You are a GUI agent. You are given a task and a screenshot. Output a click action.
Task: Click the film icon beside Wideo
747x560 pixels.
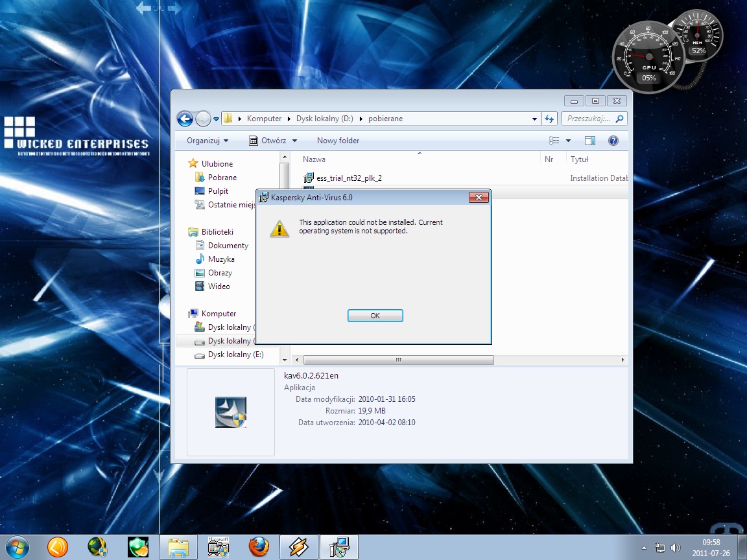pyautogui.click(x=200, y=286)
